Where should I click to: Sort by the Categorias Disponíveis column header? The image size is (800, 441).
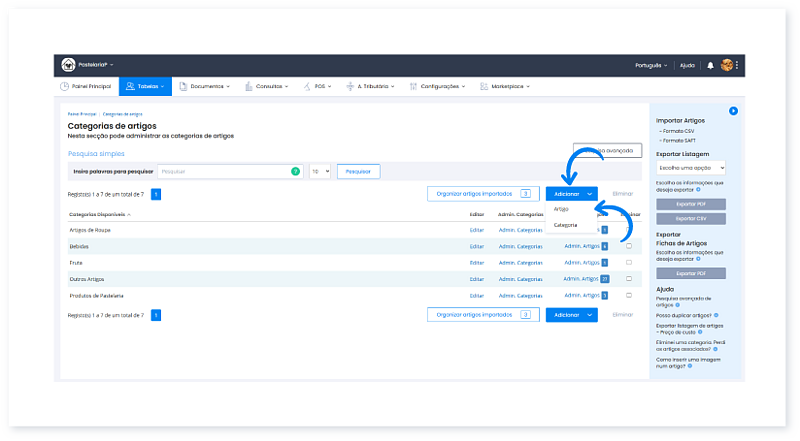coord(99,214)
